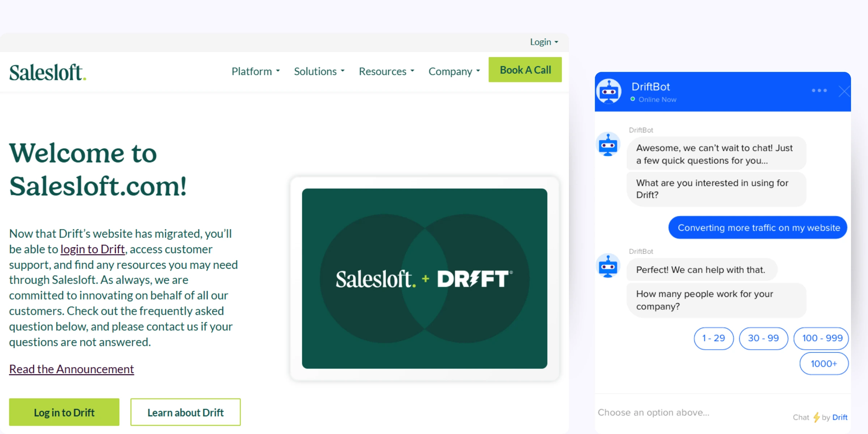This screenshot has height=434, width=868.
Task: Open the Login dropdown
Action: coord(544,42)
